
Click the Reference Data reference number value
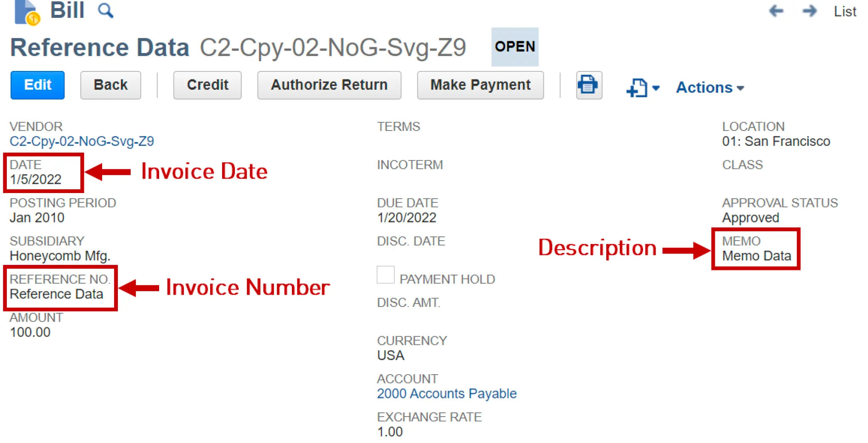pos(56,294)
